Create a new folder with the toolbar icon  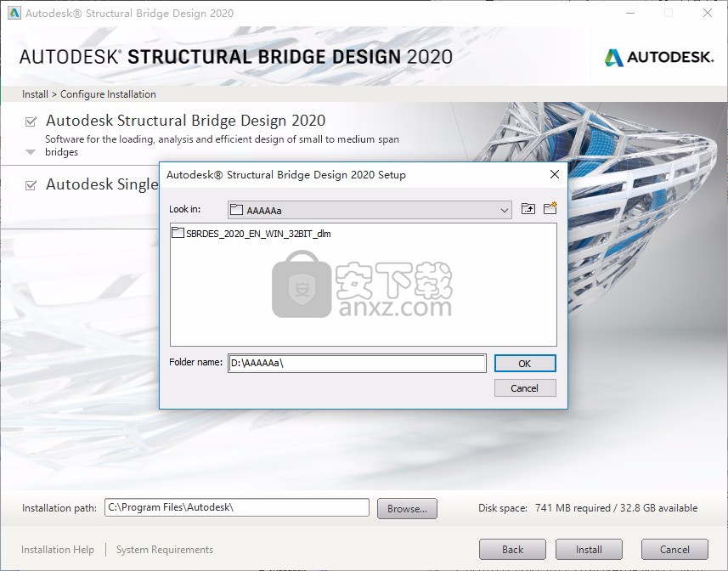point(550,208)
